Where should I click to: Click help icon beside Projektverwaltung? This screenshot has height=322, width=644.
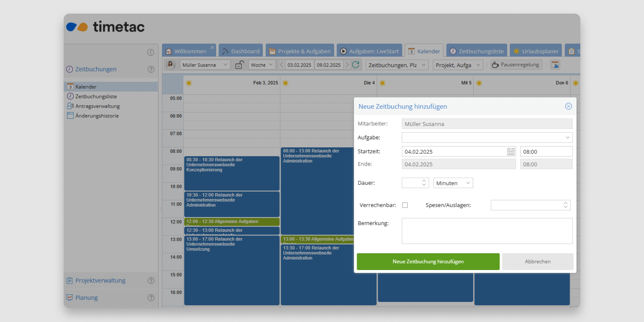(x=151, y=280)
